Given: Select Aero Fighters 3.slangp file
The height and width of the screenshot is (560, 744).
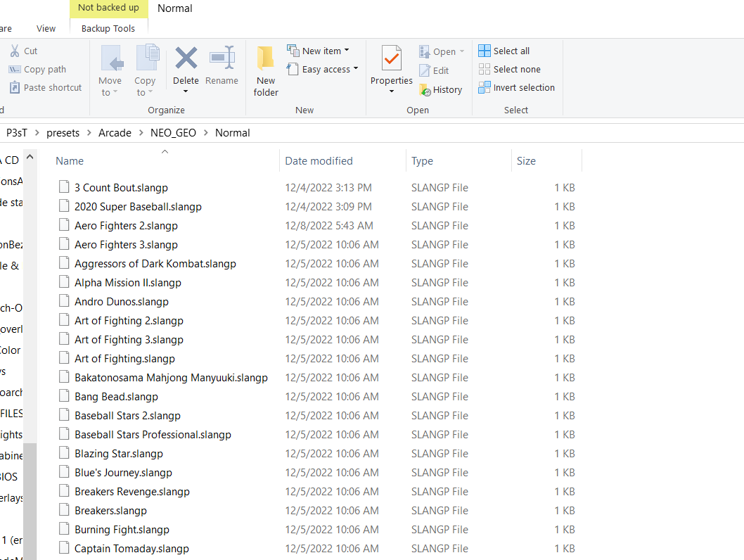Looking at the screenshot, I should 126,244.
